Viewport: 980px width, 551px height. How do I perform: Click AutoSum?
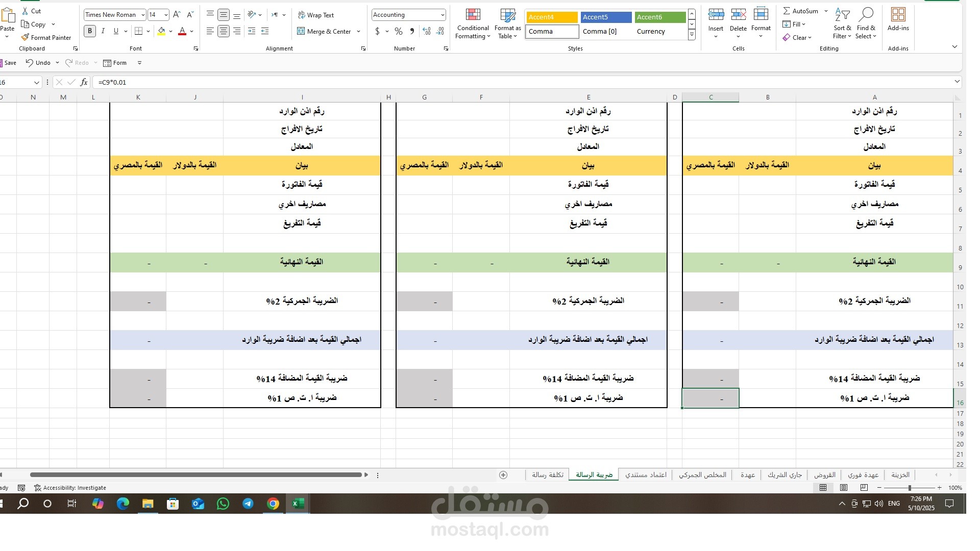pos(801,11)
